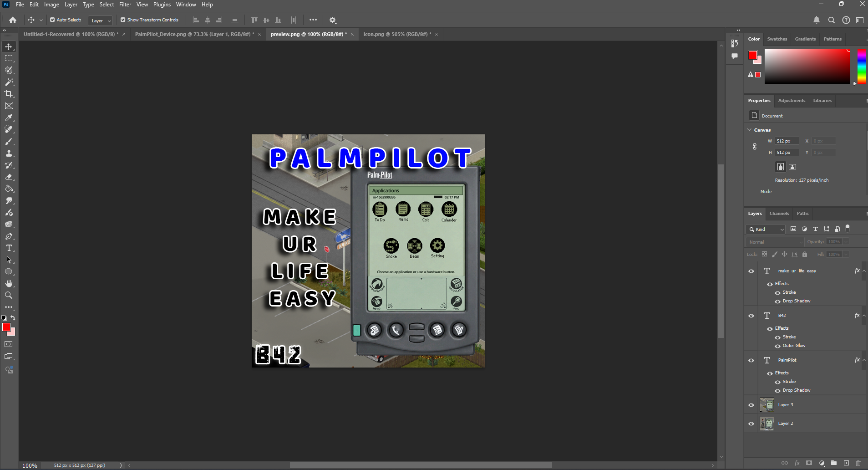The image size is (868, 470).
Task: Toggle Outer Glow effect visibility on B42
Action: 777,346
